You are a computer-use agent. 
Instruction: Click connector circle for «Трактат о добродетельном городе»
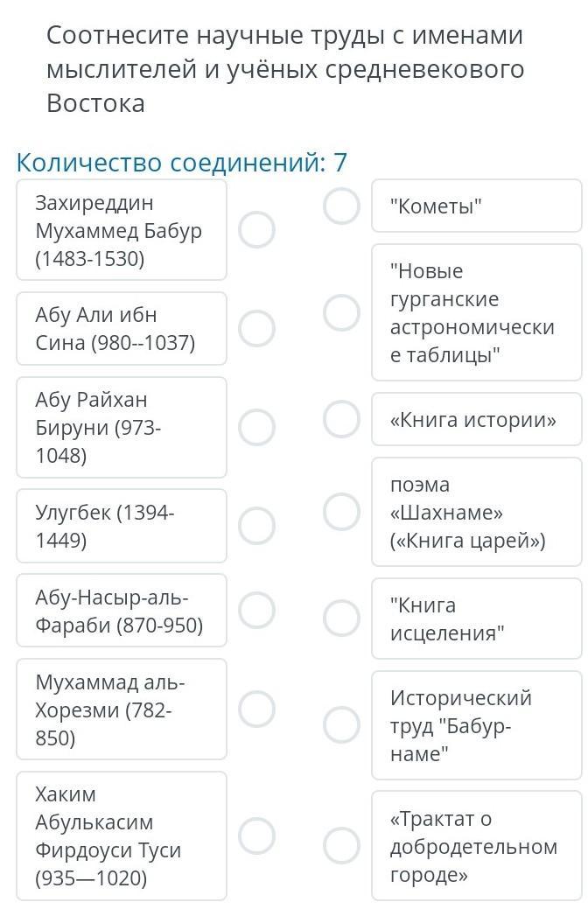[341, 845]
